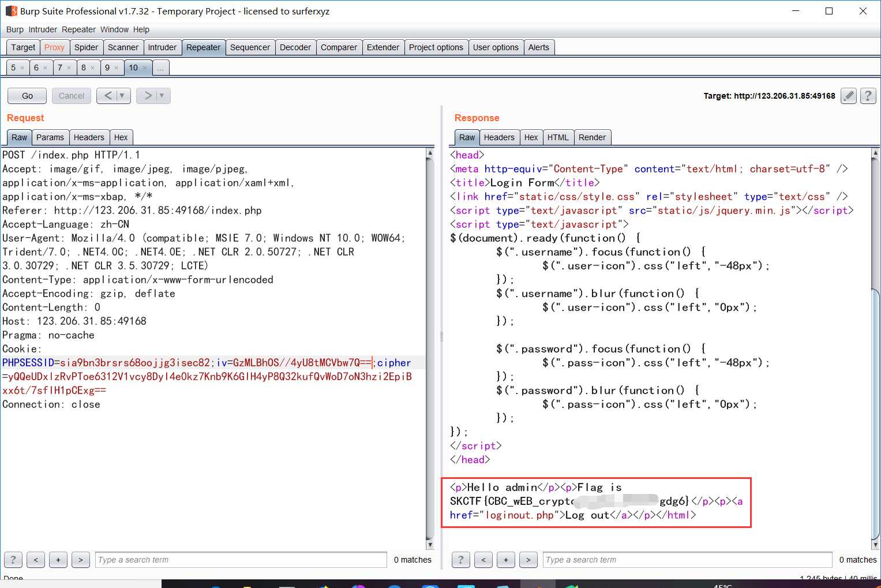The image size is (881, 588).
Task: Go forward in request history
Action: click(x=148, y=96)
